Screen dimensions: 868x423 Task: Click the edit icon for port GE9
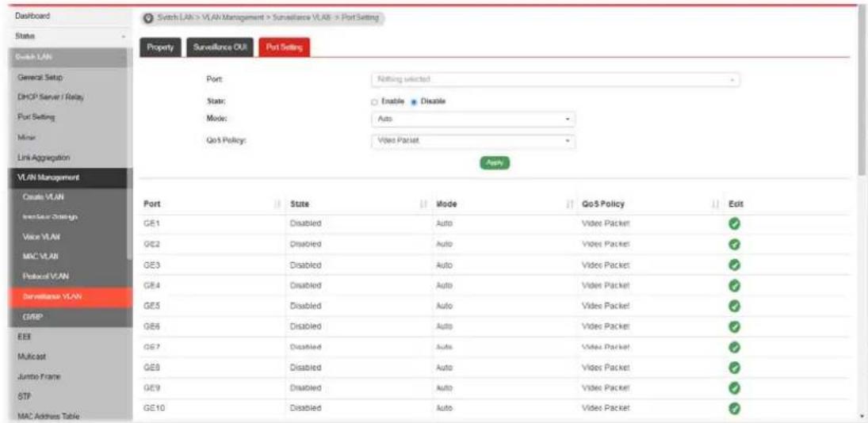click(x=735, y=388)
